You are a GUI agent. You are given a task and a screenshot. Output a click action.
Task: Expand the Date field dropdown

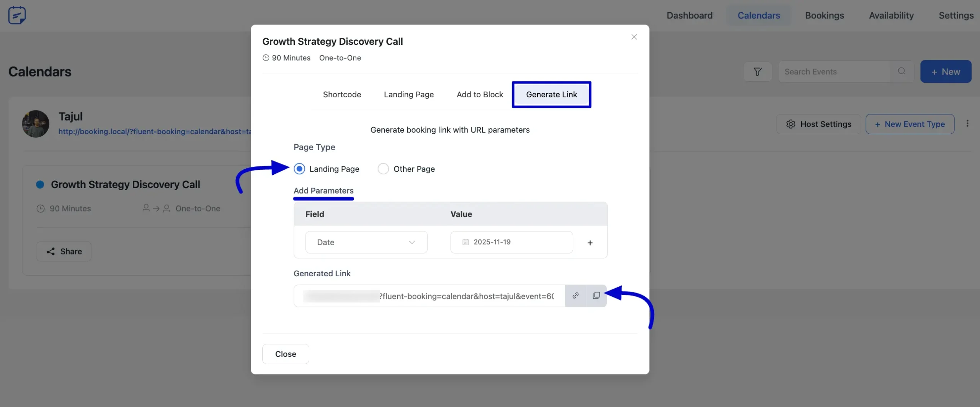click(x=366, y=242)
